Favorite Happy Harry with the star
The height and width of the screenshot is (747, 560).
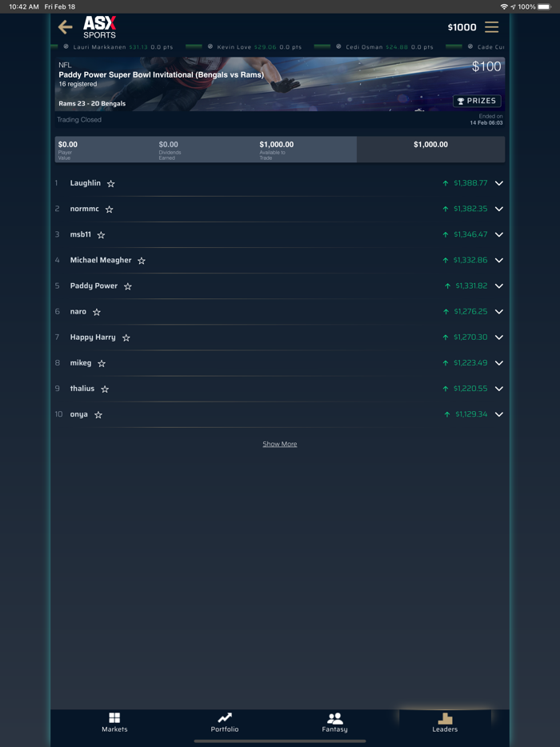click(x=126, y=338)
